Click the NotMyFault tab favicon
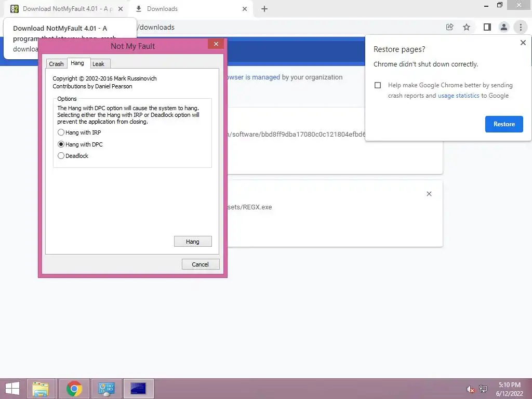The height and width of the screenshot is (399, 532). pos(14,9)
